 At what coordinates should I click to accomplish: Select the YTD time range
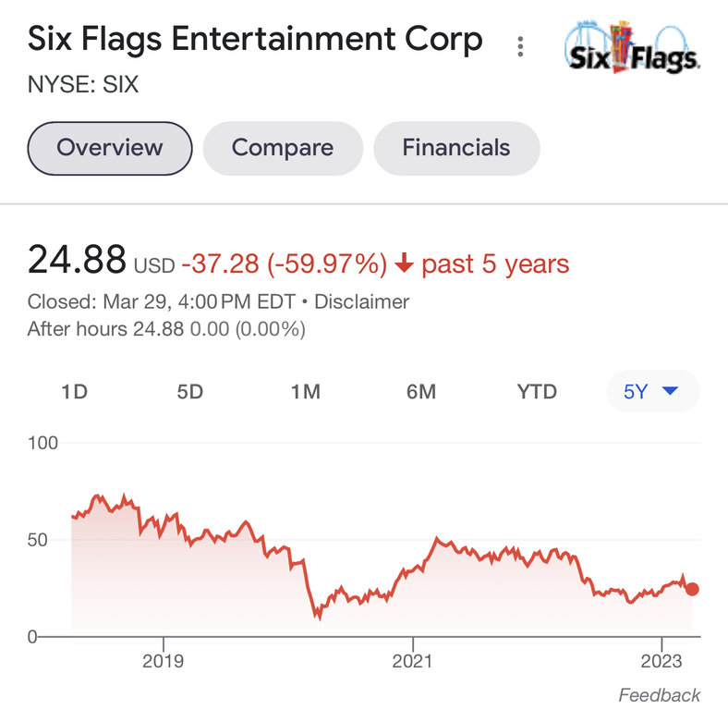537,392
